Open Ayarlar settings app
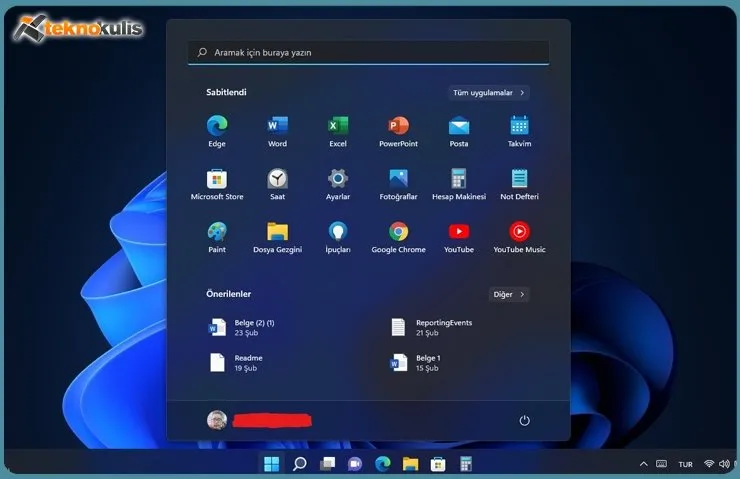Image resolution: width=740 pixels, height=479 pixels. tap(338, 184)
